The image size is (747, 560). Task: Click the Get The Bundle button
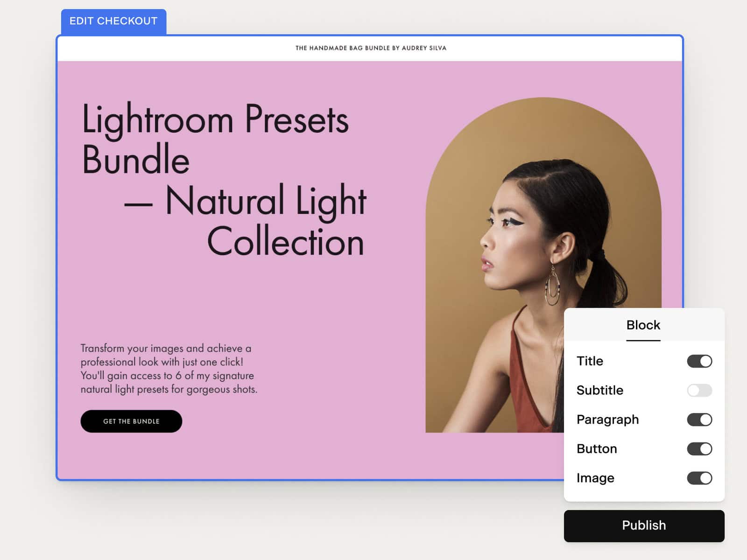pos(131,421)
